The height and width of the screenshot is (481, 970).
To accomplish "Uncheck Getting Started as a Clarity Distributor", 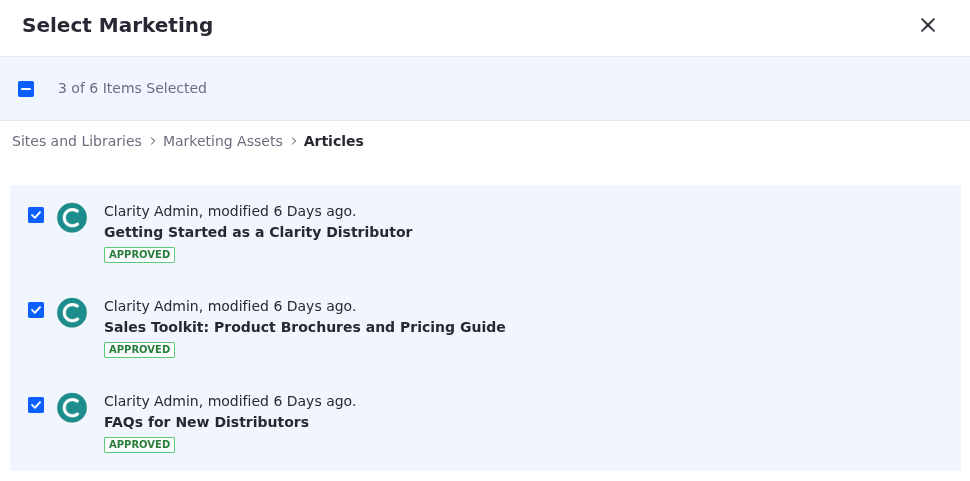I will [36, 215].
